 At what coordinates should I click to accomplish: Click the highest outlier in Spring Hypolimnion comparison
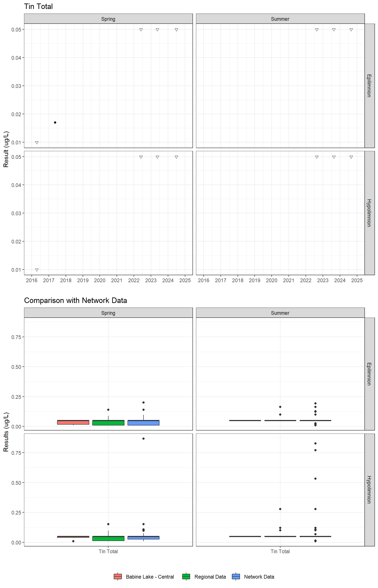click(143, 439)
